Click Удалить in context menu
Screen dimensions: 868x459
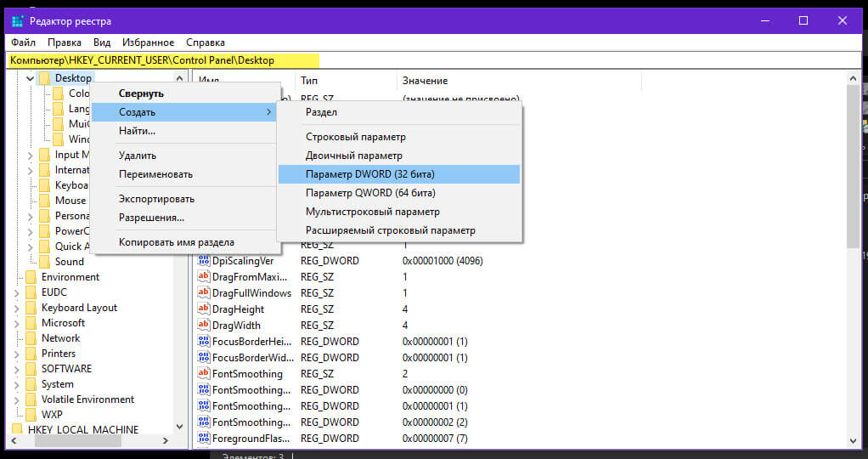tap(184, 156)
